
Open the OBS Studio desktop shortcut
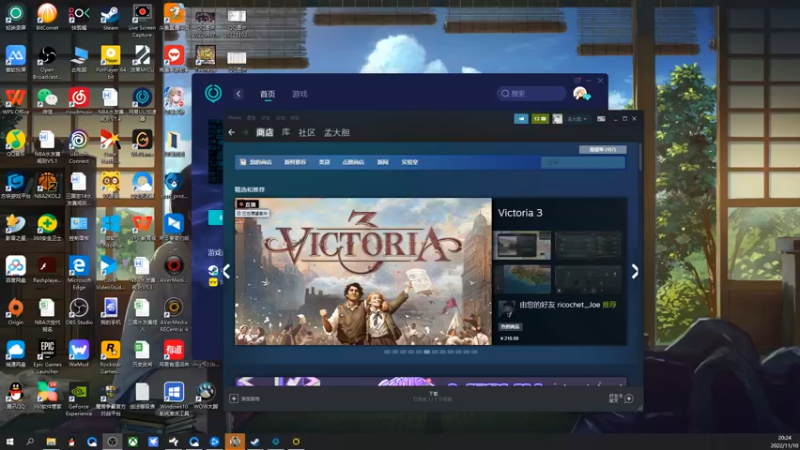(79, 311)
